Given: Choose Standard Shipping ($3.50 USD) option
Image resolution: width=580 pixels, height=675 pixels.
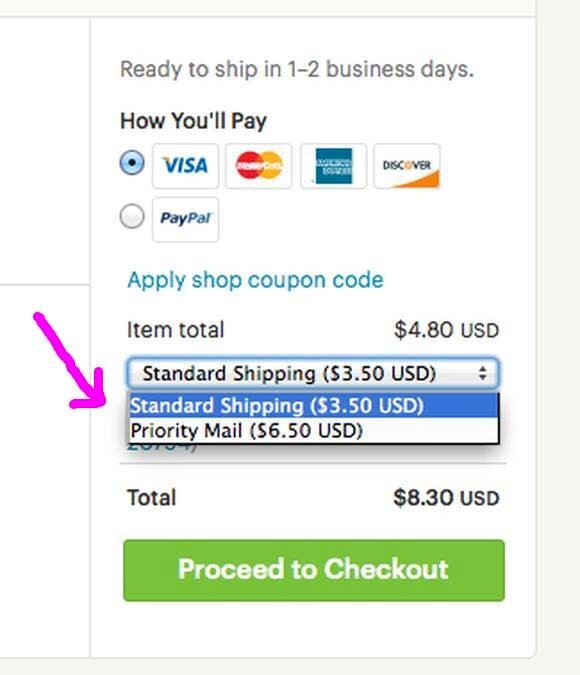Looking at the screenshot, I should pyautogui.click(x=314, y=406).
